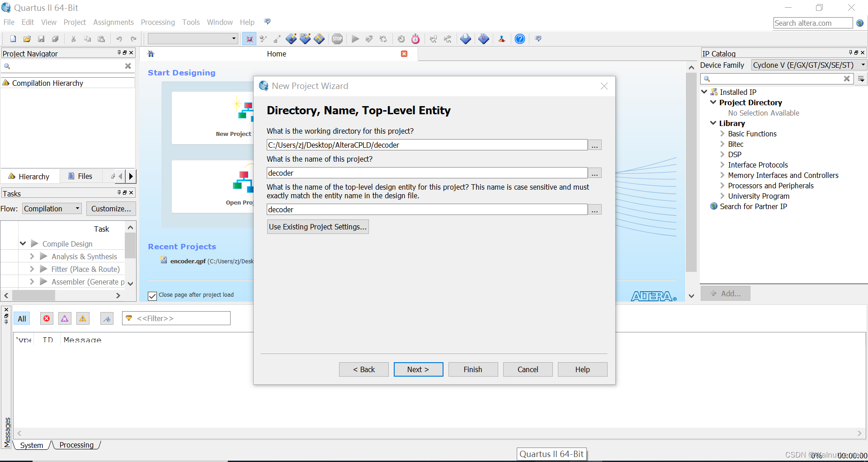Click the top-level design entity input field
The height and width of the screenshot is (462, 868).
click(427, 210)
